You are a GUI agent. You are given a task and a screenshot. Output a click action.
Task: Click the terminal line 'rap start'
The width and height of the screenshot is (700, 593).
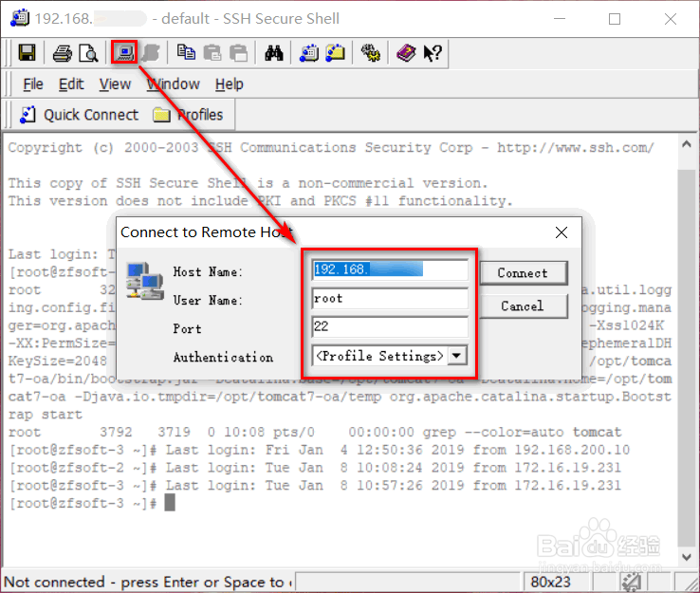[x=46, y=415]
